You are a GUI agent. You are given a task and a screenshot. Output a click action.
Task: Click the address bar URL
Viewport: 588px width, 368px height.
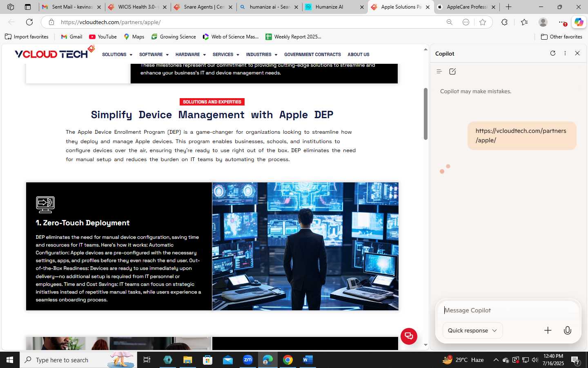click(x=111, y=22)
